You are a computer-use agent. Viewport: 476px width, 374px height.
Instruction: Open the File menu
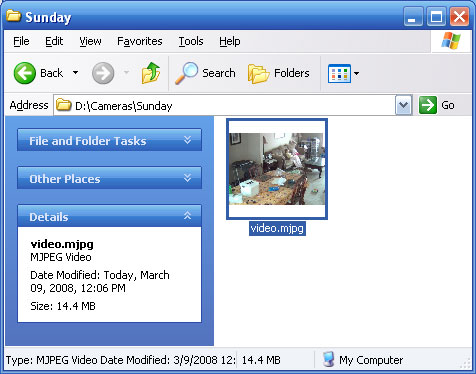point(21,41)
